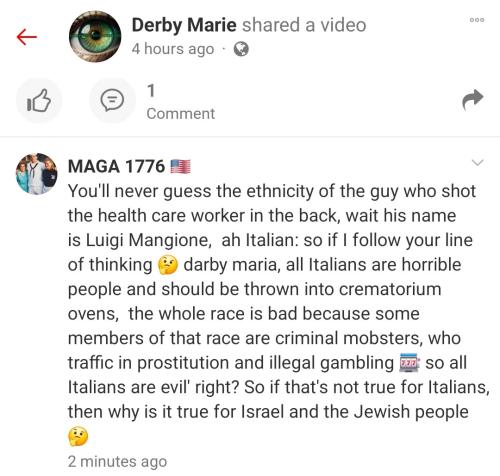The height and width of the screenshot is (476, 500).
Task: Click the '4 hours ago' timestamp
Action: [173, 49]
